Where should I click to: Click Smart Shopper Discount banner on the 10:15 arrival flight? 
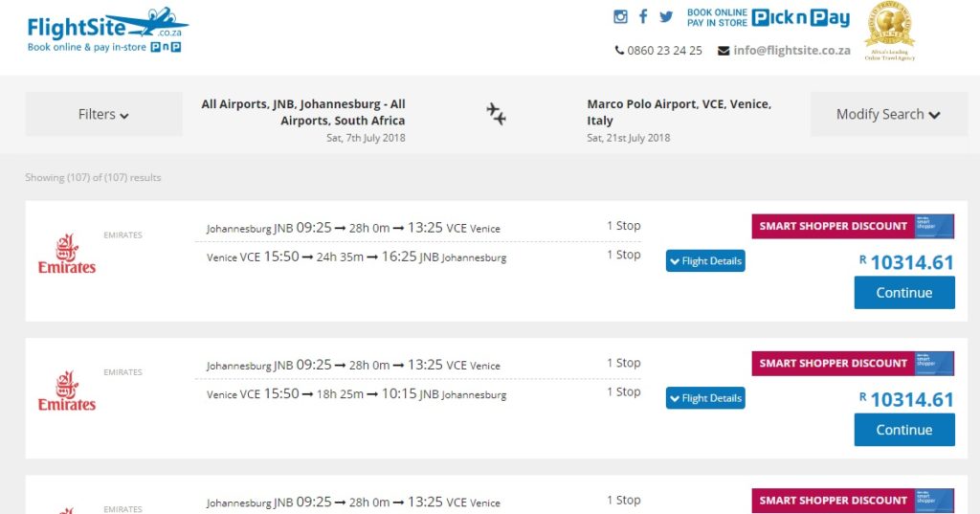[853, 364]
